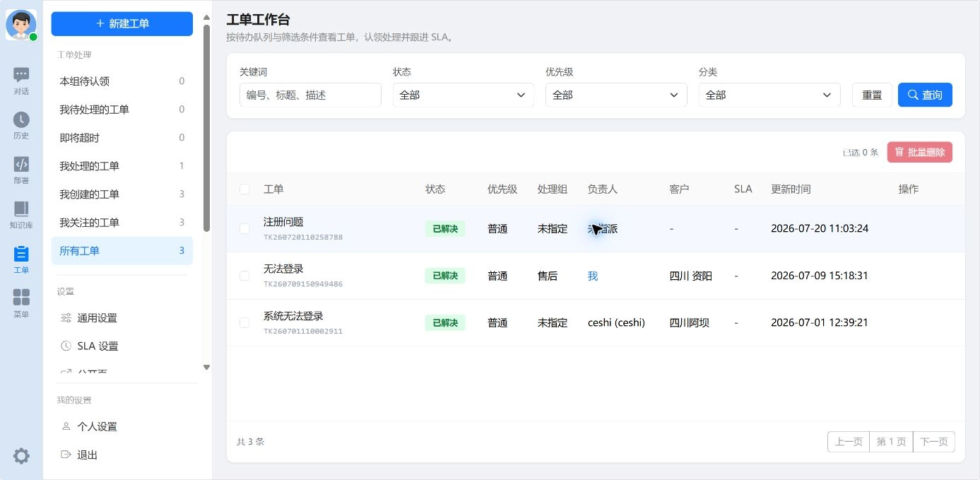Open ticket titled 系统无法登录
The image size is (980, 480).
point(293,316)
